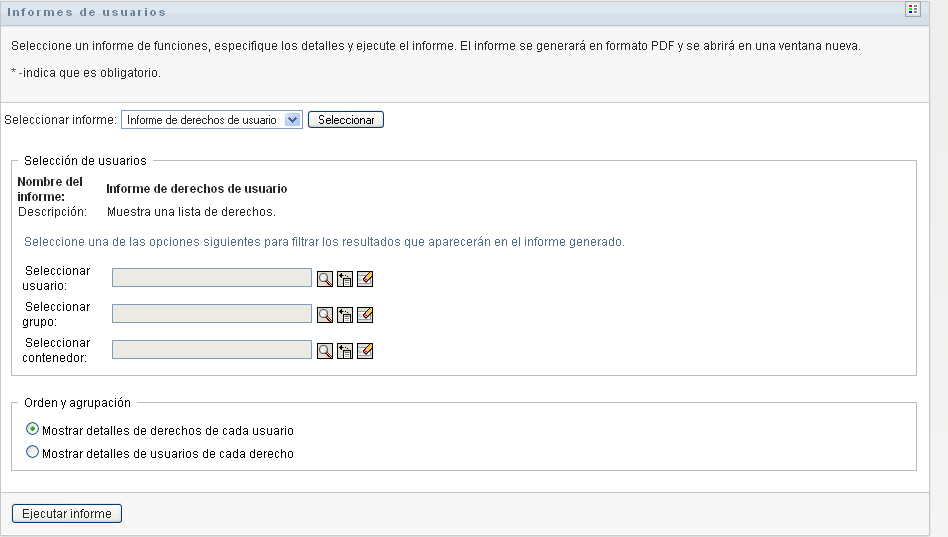Image resolution: width=948 pixels, height=537 pixels.
Task: Expand the Seleccionar informe dropdown
Action: pos(292,120)
